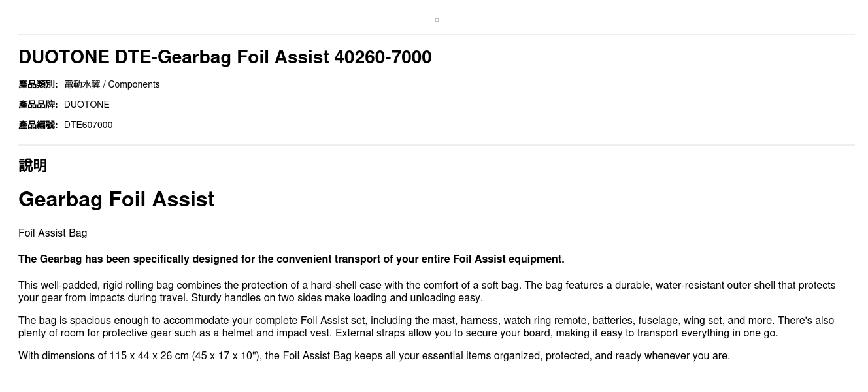Viewport: 868px width, 392px height.
Task: Click the Foil Assist Bag subtitle line
Action: [x=52, y=233]
